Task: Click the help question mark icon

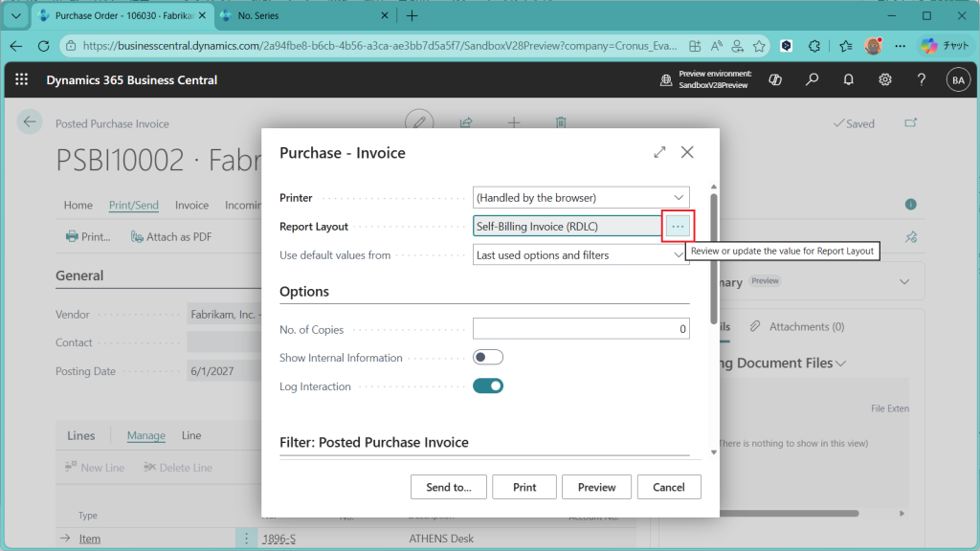Action: pos(922,80)
